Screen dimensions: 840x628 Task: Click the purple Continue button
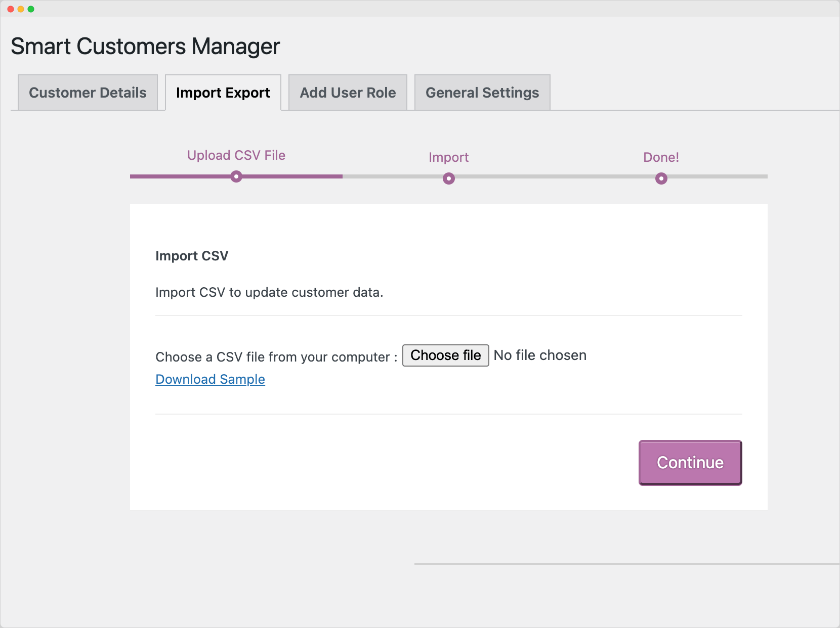(x=690, y=463)
